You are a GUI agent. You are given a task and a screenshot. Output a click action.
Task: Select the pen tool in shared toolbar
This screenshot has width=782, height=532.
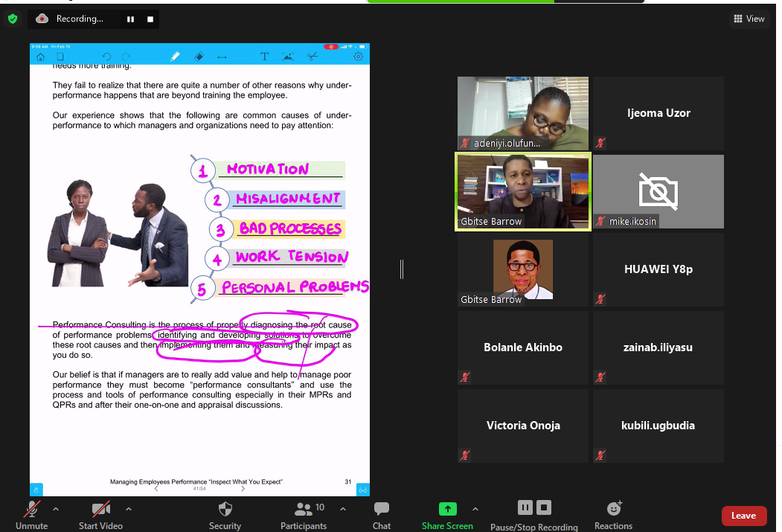click(x=175, y=57)
